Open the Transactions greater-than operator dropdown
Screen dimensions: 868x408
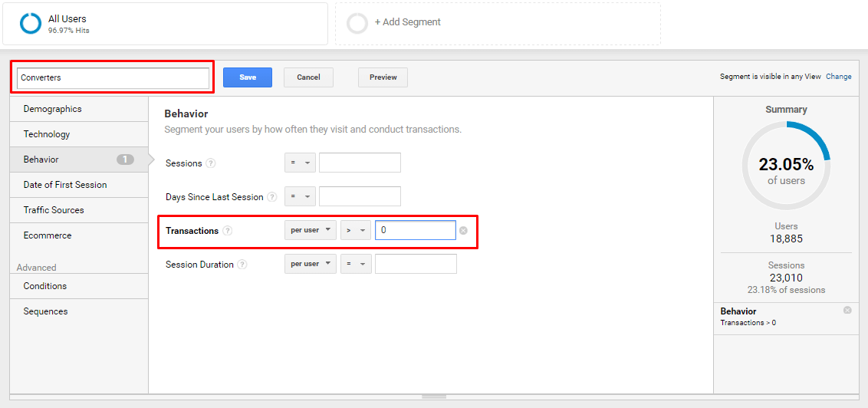[356, 230]
